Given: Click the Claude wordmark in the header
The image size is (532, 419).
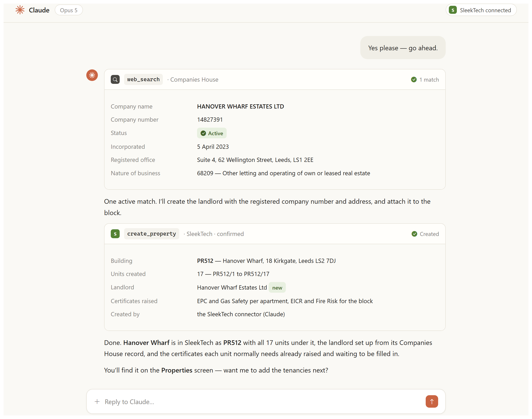Looking at the screenshot, I should (39, 10).
